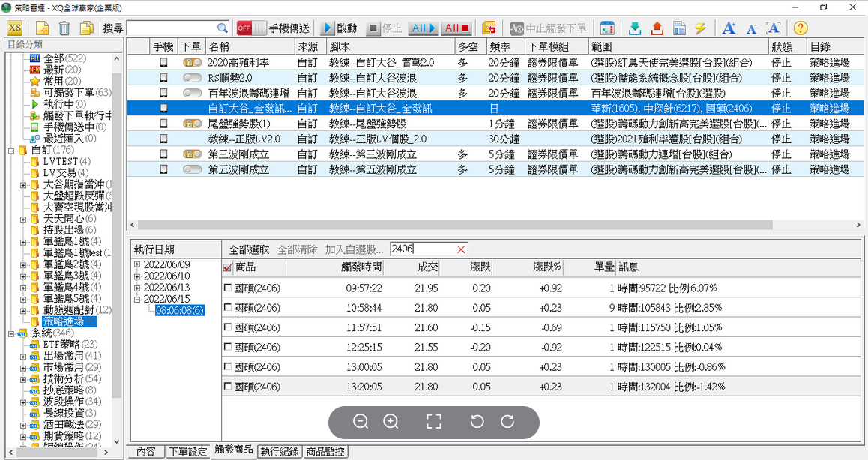Click the yellow lightning bolt icon
This screenshot has height=460, width=868.
(x=700, y=28)
